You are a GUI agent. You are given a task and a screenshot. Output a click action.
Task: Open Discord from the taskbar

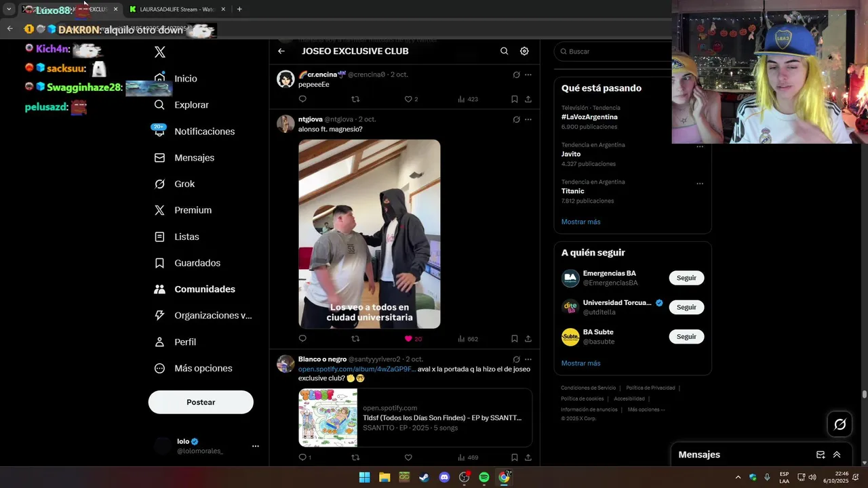[x=444, y=477]
